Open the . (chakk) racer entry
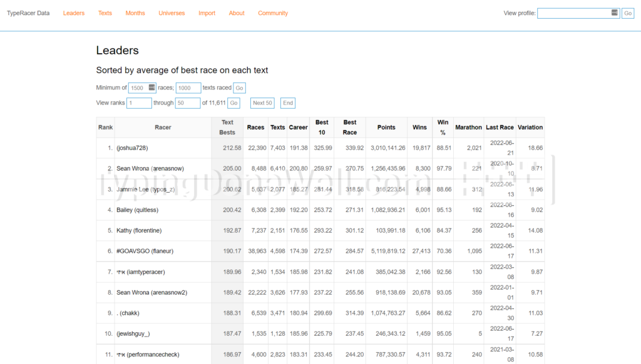Image resolution: width=641 pixels, height=364 pixels. [x=128, y=313]
